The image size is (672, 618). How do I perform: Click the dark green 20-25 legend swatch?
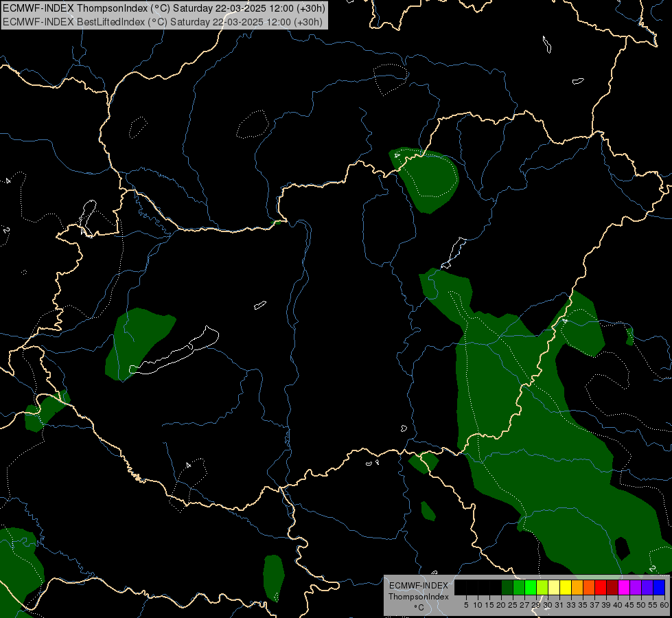click(x=507, y=587)
